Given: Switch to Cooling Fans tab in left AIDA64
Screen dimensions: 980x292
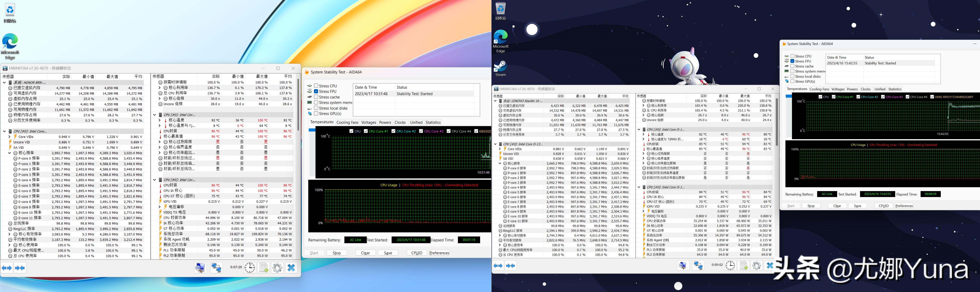Looking at the screenshot, I should 347,122.
